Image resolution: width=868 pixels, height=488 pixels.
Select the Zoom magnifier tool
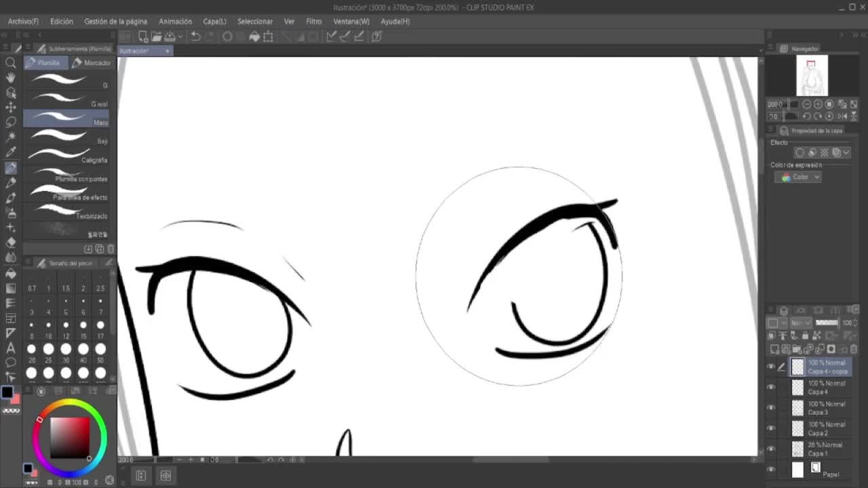point(11,62)
